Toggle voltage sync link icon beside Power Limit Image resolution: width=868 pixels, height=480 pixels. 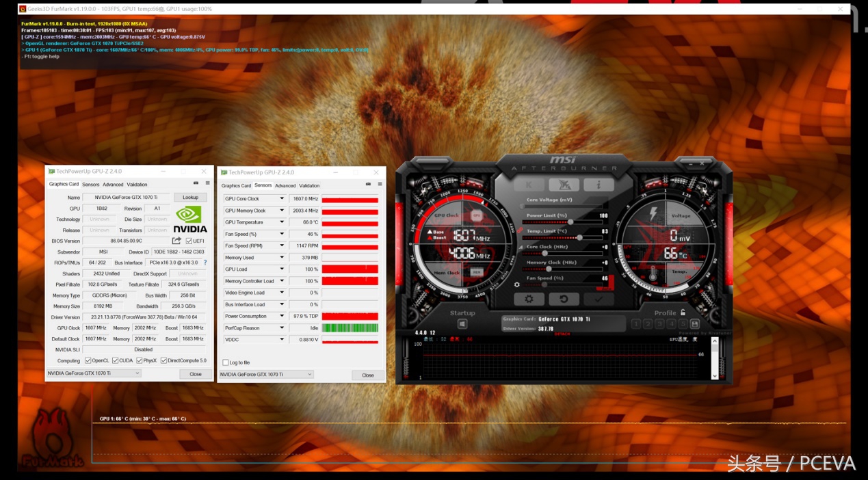[521, 230]
